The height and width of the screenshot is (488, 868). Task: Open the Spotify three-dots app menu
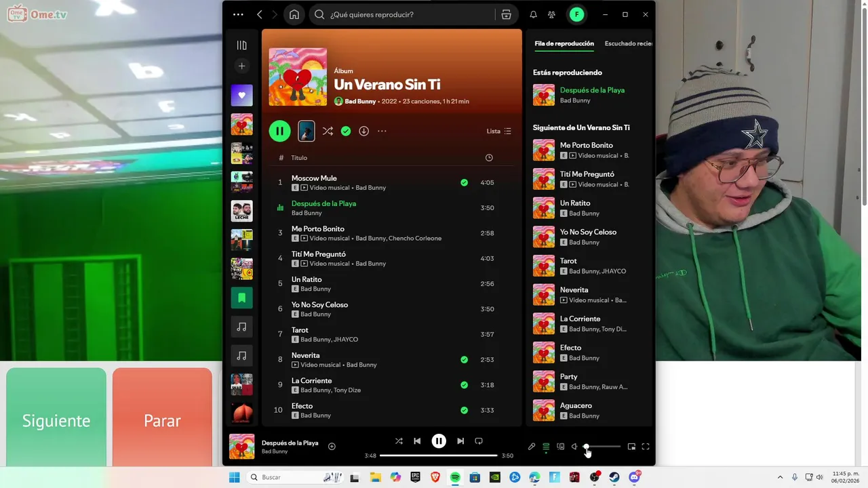coord(238,14)
